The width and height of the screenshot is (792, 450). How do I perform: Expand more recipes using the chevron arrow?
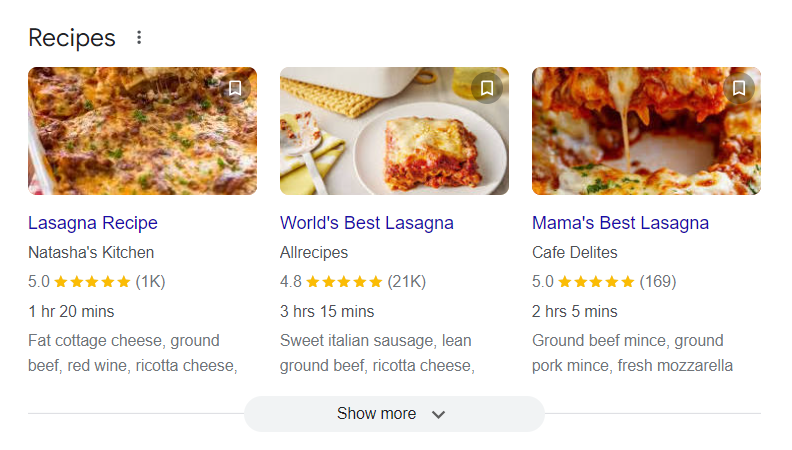tap(438, 414)
